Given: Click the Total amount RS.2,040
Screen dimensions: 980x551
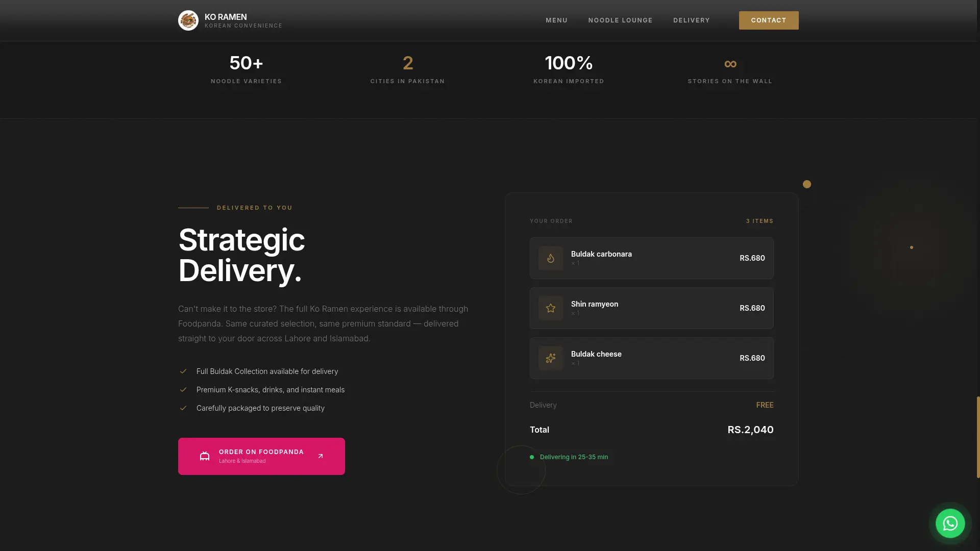Looking at the screenshot, I should (750, 430).
